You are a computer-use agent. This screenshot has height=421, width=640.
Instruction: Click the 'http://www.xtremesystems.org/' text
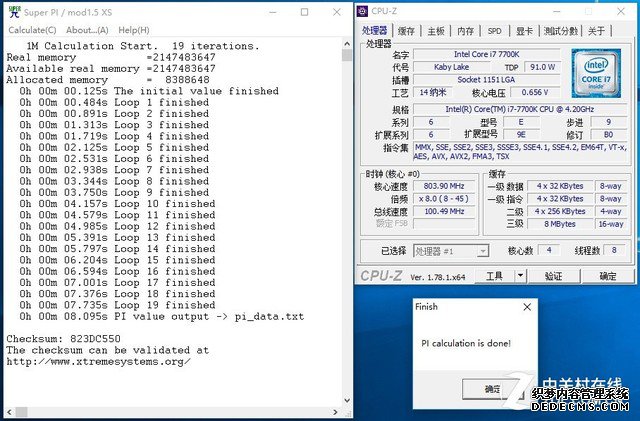coord(98,362)
